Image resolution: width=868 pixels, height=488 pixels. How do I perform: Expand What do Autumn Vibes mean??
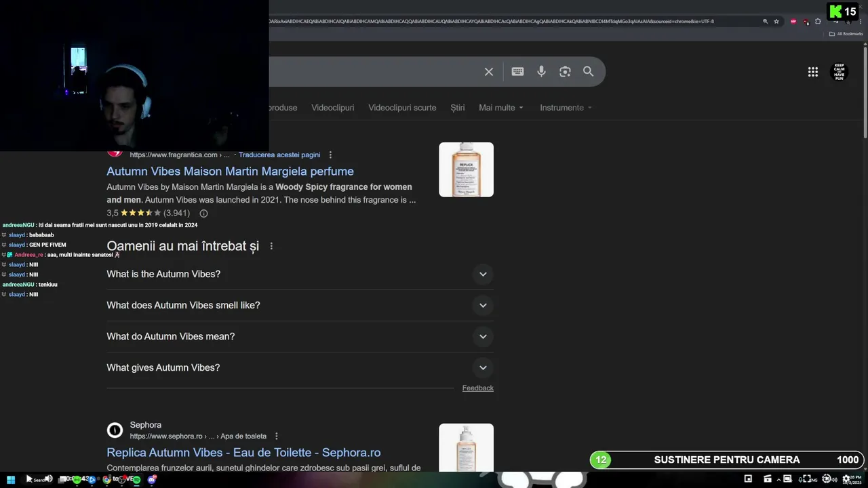pyautogui.click(x=300, y=336)
